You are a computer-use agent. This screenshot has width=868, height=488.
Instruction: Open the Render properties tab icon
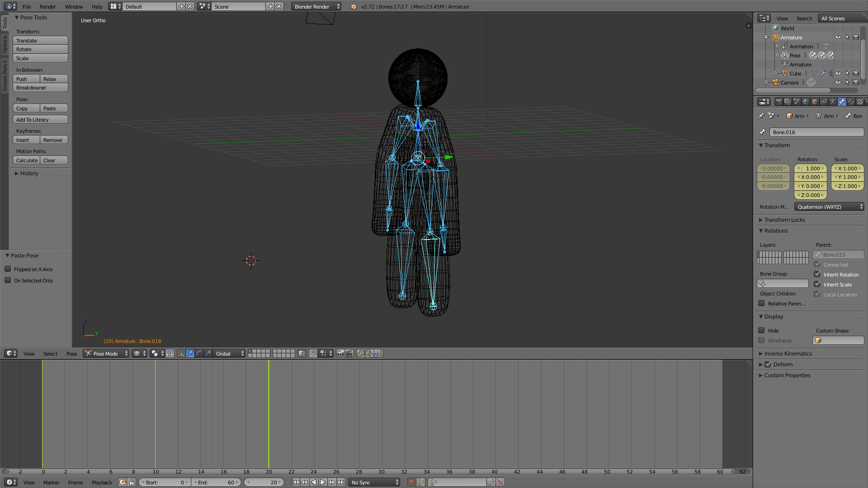click(778, 102)
